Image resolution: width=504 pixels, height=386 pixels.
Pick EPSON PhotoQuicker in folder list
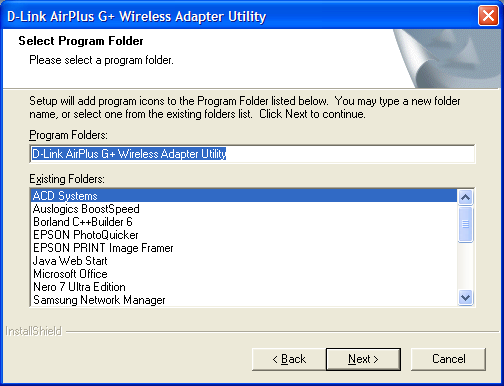click(x=244, y=235)
